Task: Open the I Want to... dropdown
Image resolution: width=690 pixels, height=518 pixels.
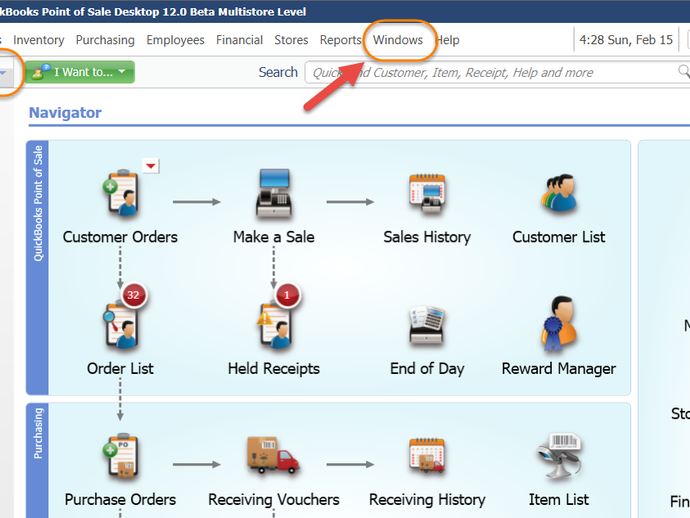Action: pos(80,72)
